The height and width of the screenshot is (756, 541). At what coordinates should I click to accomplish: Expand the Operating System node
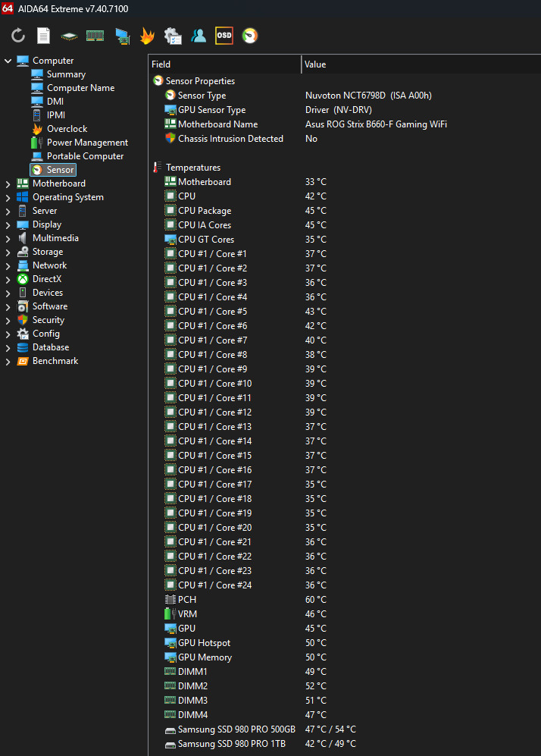(x=8, y=198)
